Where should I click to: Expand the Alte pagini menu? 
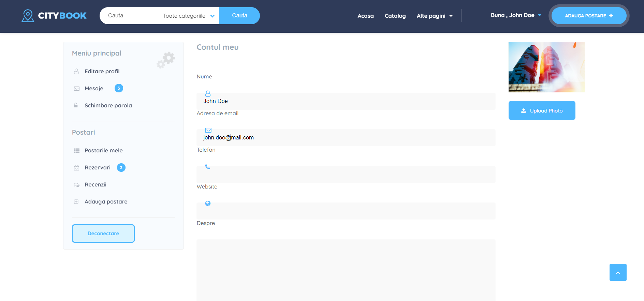tap(434, 16)
